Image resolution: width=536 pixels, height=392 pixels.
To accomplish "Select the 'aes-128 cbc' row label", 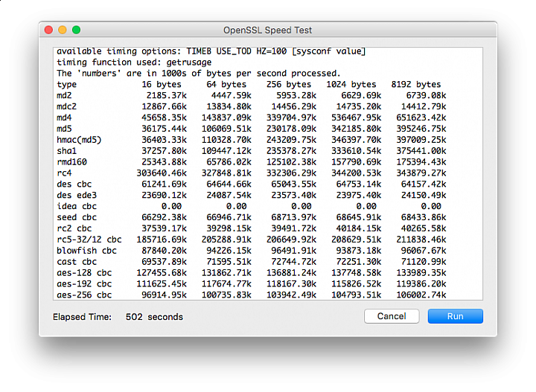I will pos(84,273).
